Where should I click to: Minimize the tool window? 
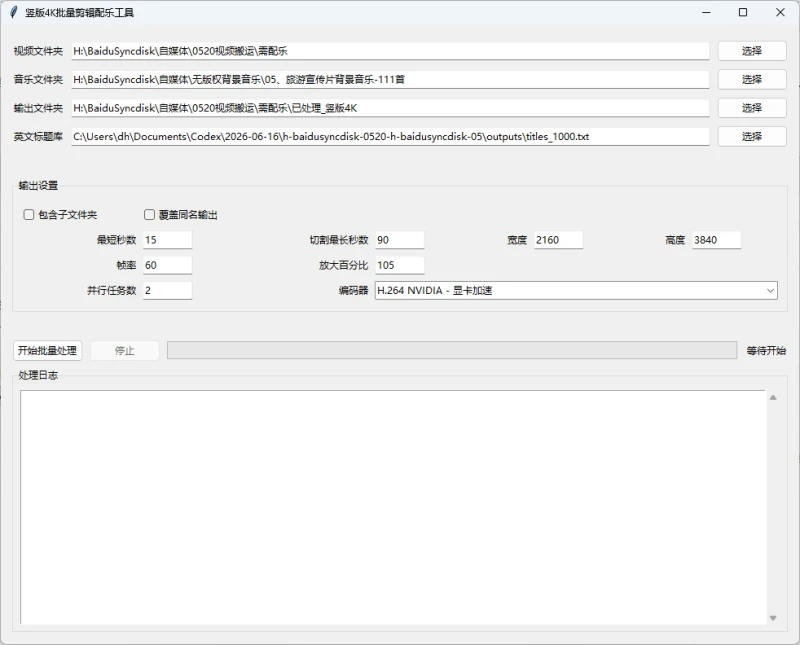point(706,12)
